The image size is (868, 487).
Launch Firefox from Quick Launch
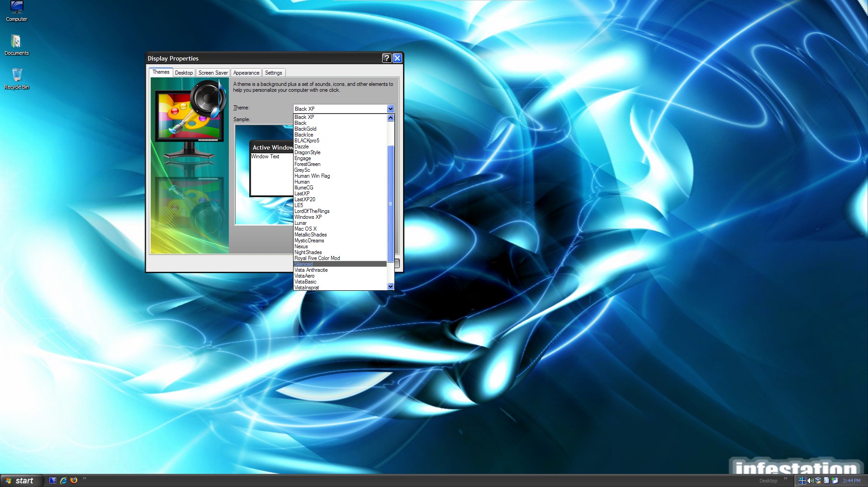click(74, 480)
